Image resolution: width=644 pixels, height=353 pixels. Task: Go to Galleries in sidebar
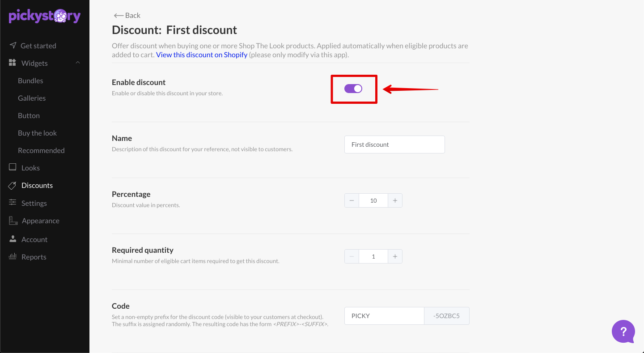[32, 98]
